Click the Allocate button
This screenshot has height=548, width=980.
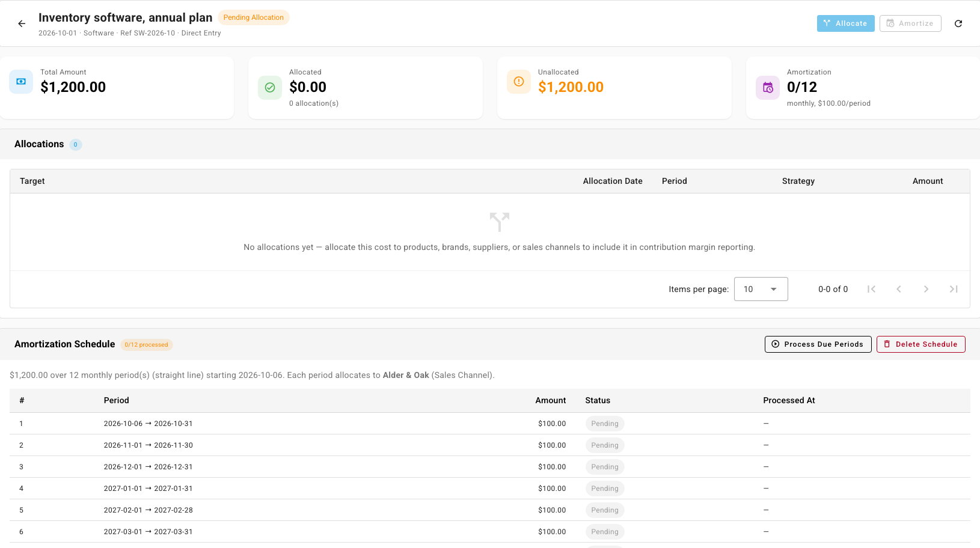845,23
